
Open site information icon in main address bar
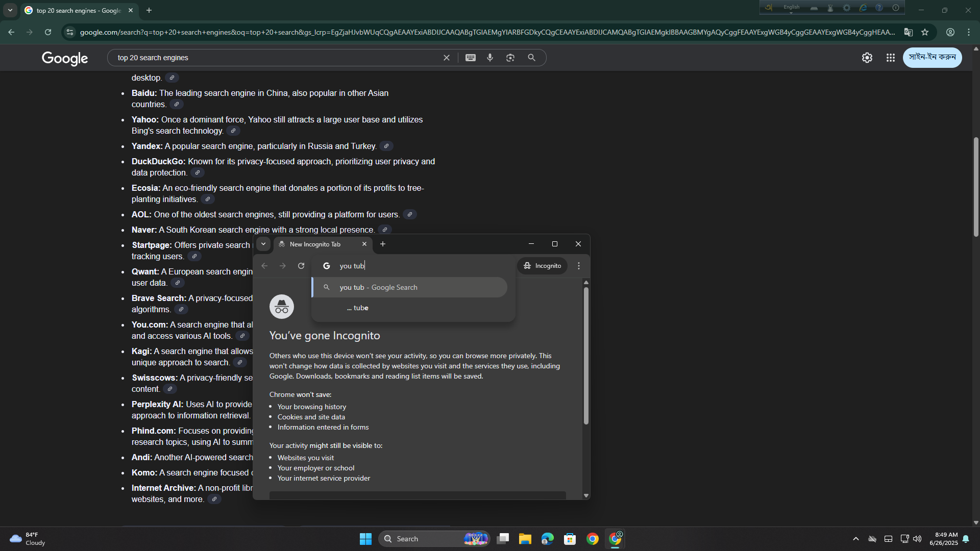tap(70, 32)
